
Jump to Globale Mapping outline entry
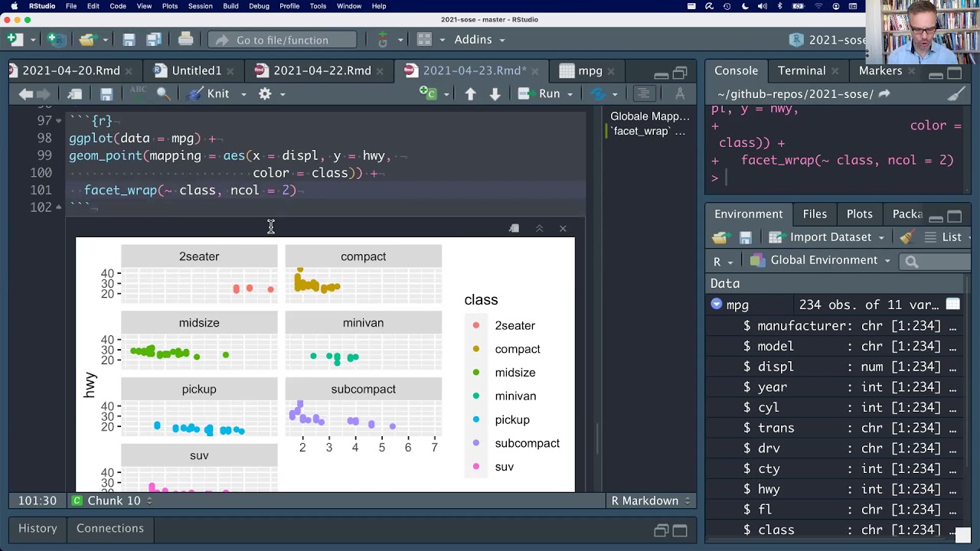[x=650, y=116]
